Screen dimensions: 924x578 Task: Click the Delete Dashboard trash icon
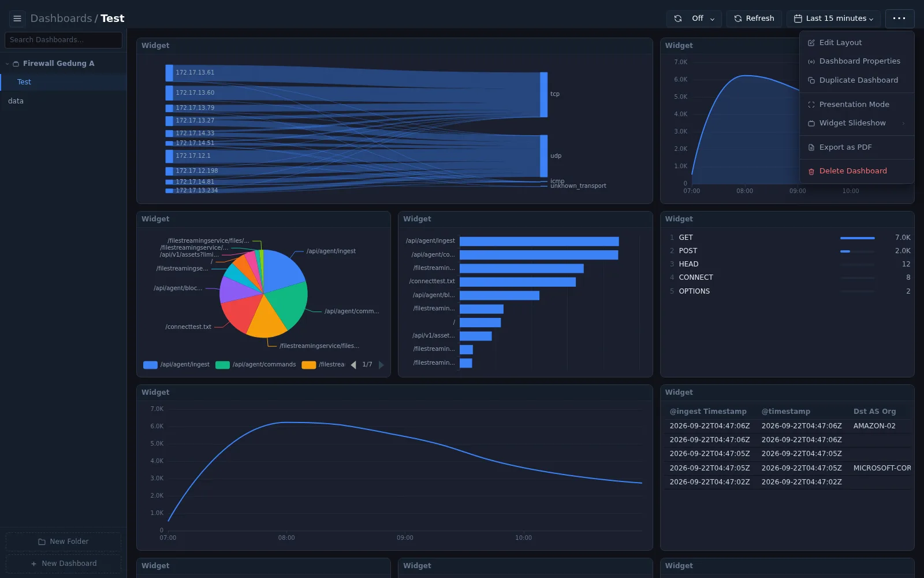(811, 171)
